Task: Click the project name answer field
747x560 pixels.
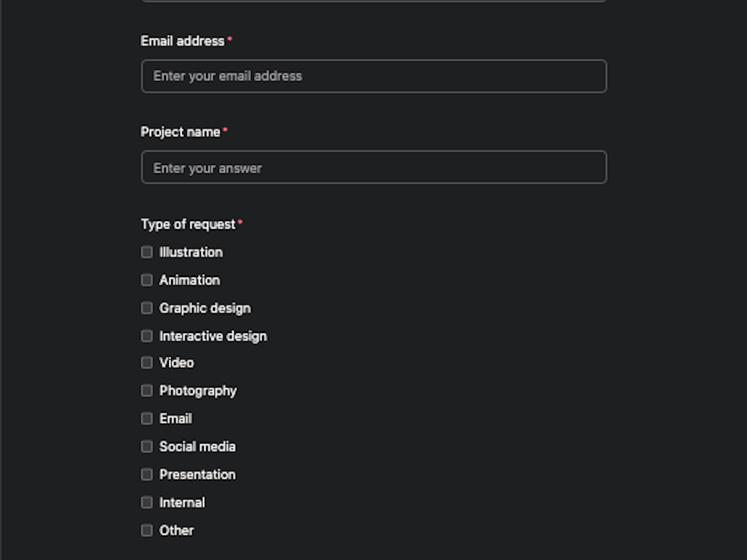Action: [x=373, y=167]
